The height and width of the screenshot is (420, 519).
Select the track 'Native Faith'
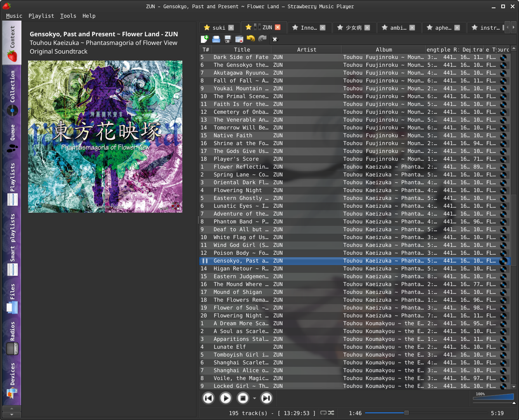[x=355, y=136]
